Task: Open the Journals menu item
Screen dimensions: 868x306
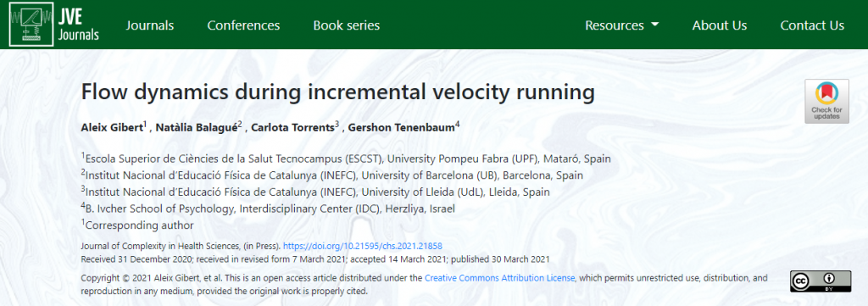Action: (x=149, y=25)
